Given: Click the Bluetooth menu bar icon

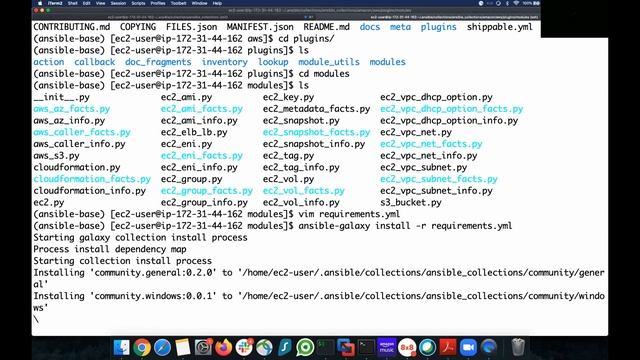Looking at the screenshot, I should click(x=507, y=3).
